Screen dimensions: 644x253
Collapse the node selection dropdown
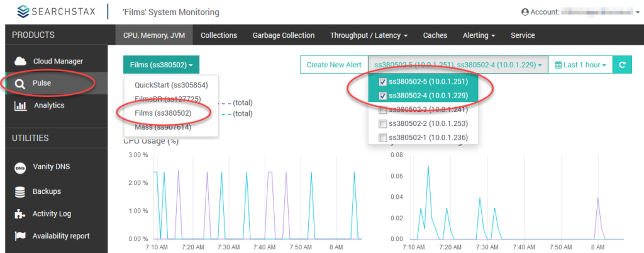point(458,65)
